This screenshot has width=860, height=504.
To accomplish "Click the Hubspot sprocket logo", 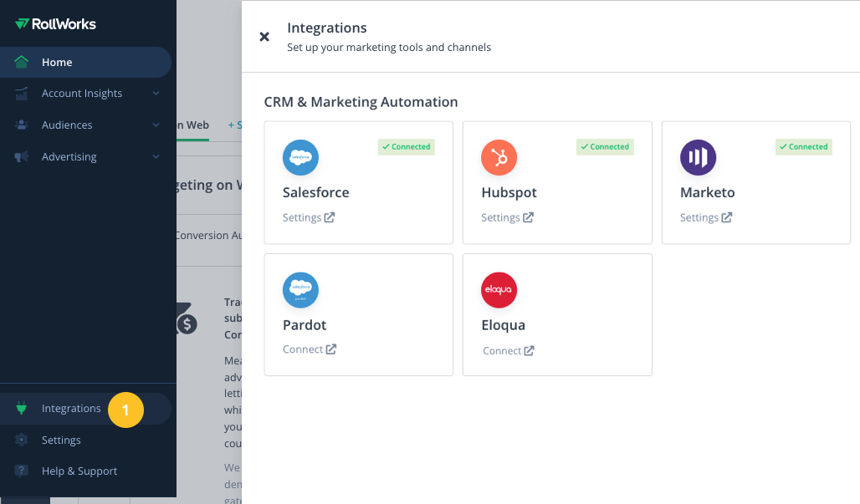I will (499, 158).
